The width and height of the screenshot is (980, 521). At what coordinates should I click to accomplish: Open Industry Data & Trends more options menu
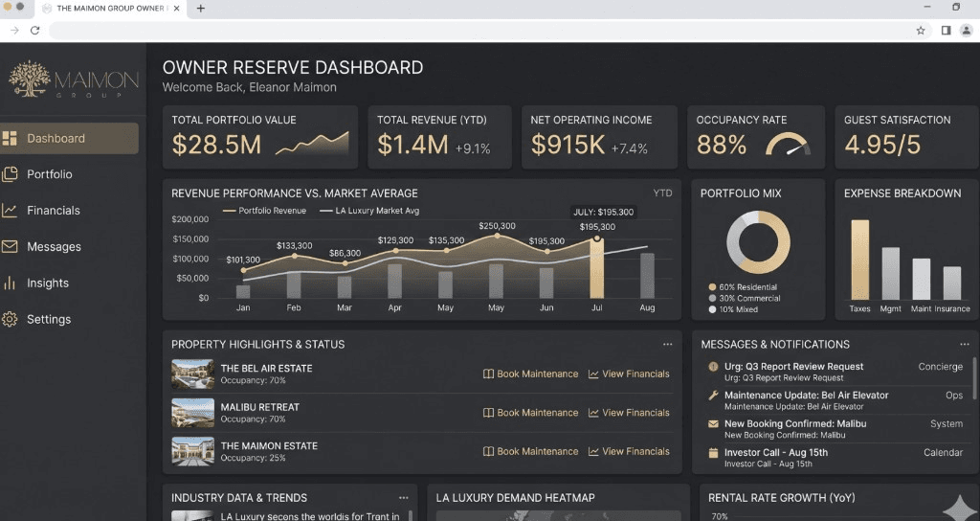403,498
